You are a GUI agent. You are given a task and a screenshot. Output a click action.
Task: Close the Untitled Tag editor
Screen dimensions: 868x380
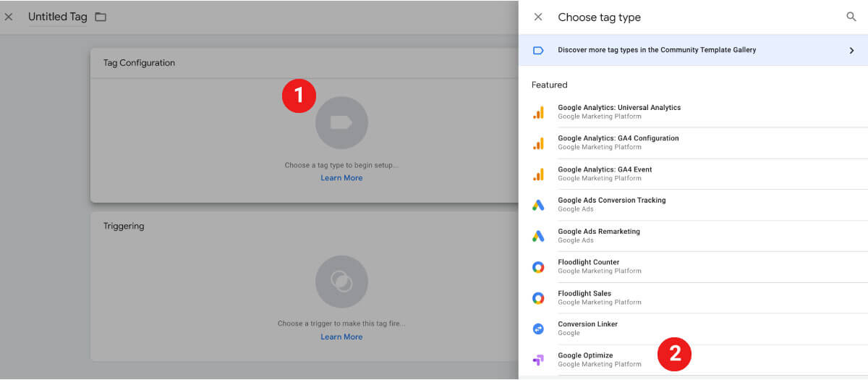[9, 17]
